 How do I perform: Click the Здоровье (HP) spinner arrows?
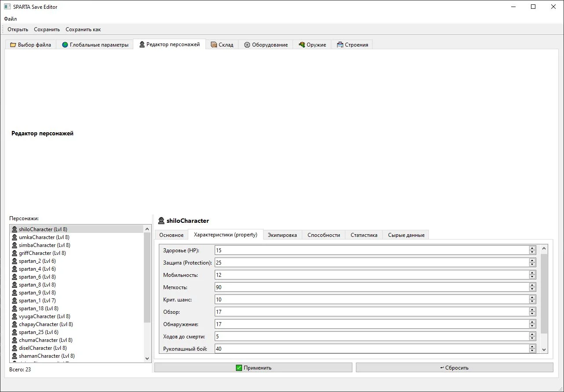[532, 250]
